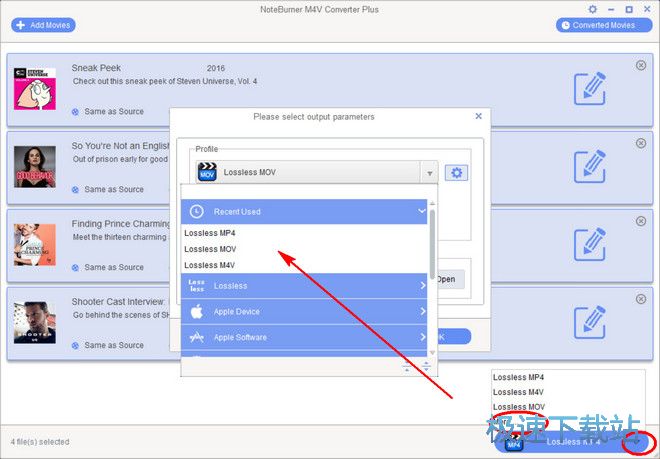Click the MOV clapperboard profile icon

click(x=207, y=172)
